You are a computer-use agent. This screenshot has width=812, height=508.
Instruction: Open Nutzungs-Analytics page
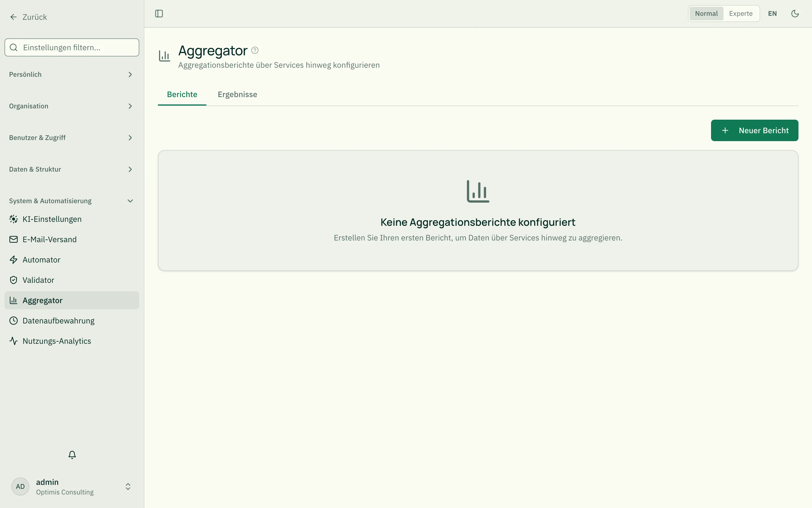(72, 341)
